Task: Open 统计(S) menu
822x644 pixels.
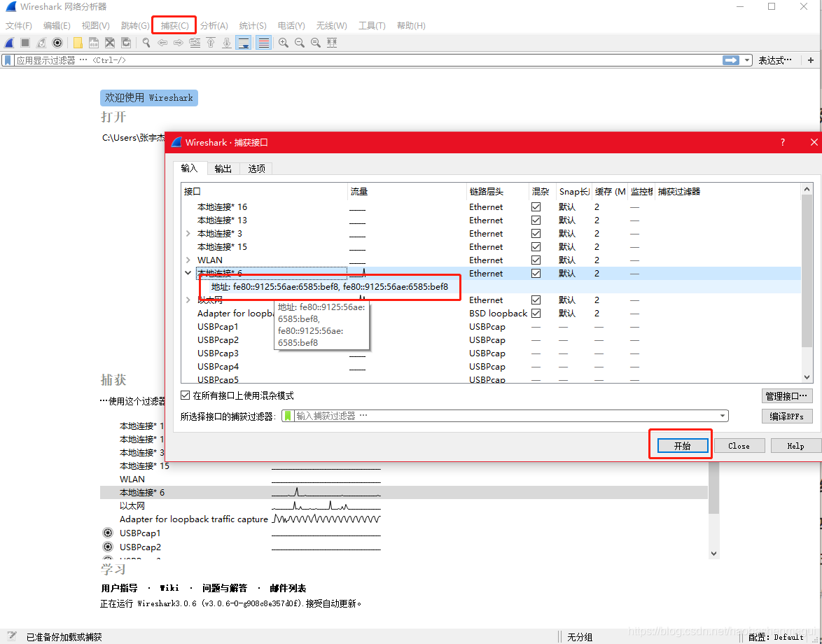Action: tap(253, 26)
